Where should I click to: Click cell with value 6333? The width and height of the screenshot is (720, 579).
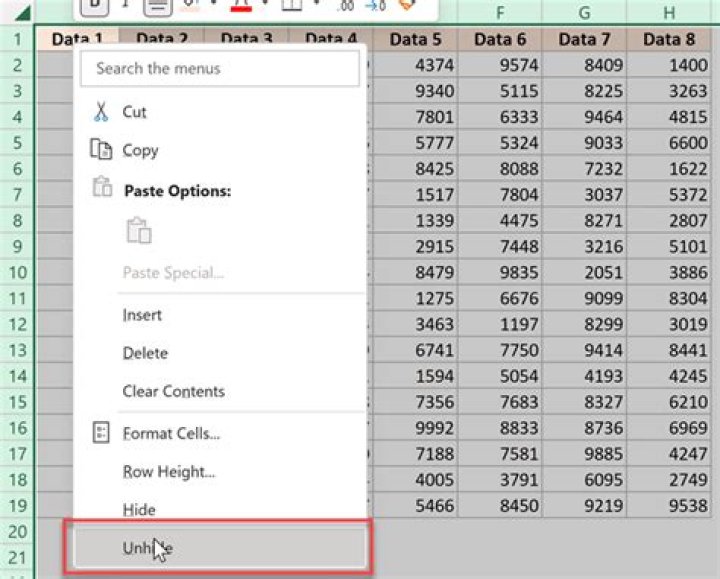(500, 117)
